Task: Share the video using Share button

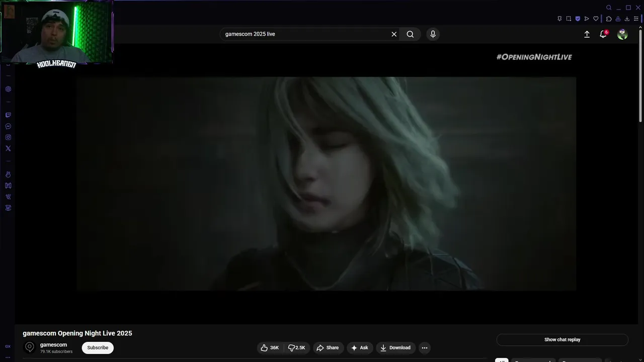Action: [x=328, y=348]
